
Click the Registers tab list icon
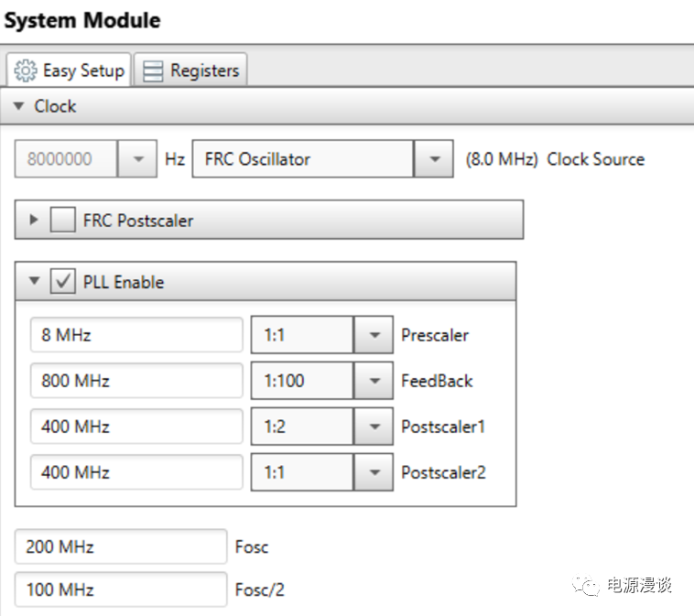point(154,70)
